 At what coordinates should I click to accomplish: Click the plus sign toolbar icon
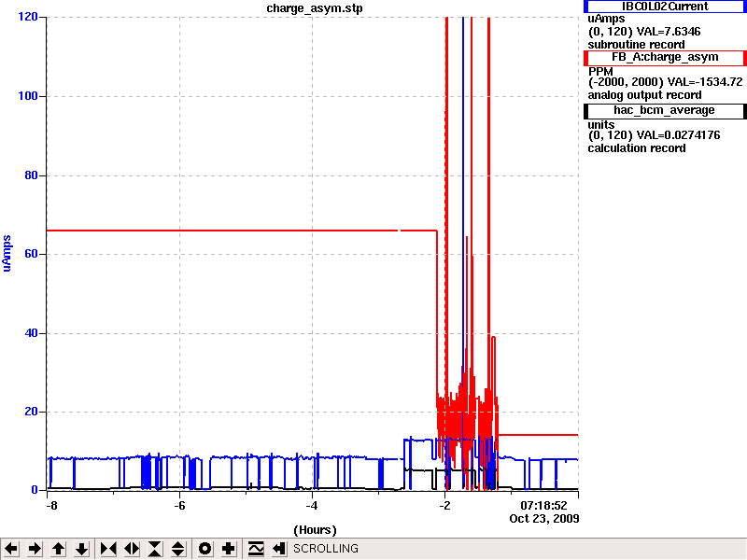tap(228, 549)
